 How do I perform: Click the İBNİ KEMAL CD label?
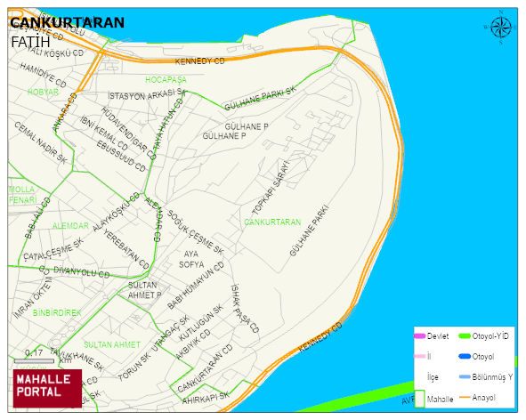[104, 133]
